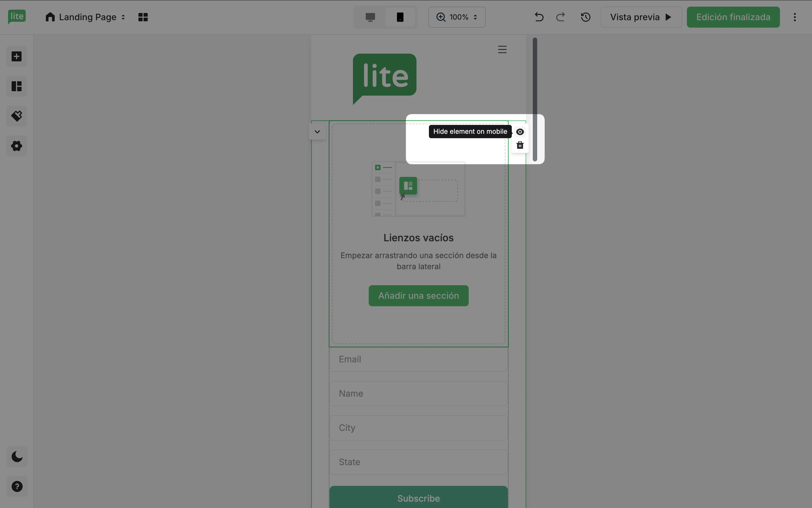Undo the last action

click(539, 17)
